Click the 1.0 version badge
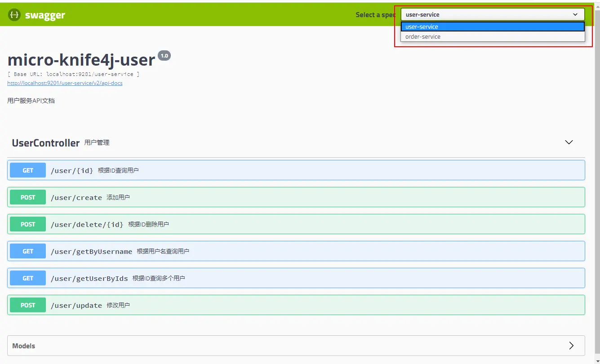 (x=164, y=56)
